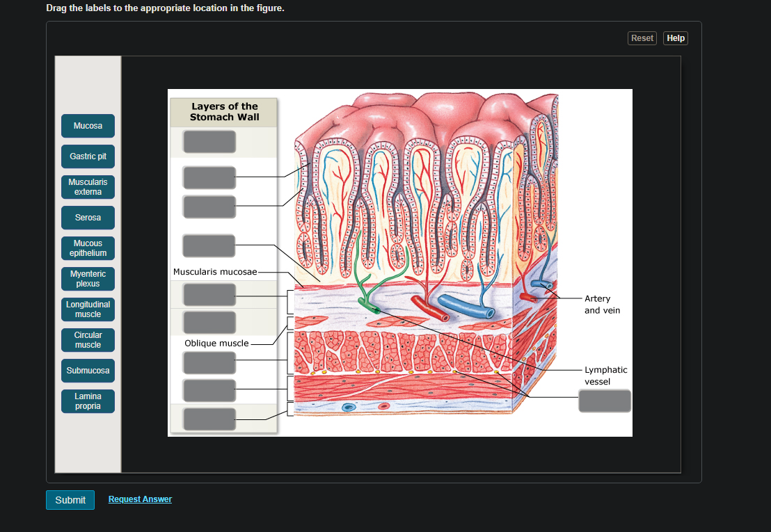Select the Myenteric plexus label
The image size is (771, 532).
pyautogui.click(x=88, y=279)
